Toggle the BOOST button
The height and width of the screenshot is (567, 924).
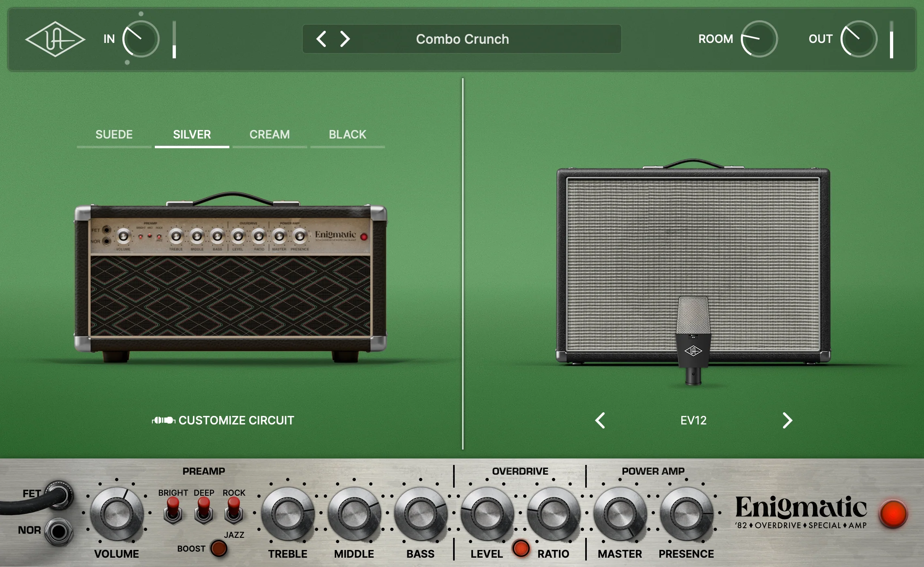point(219,548)
